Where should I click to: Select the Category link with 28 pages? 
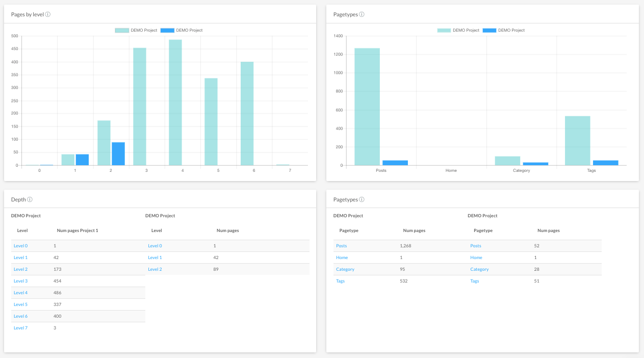coord(479,269)
